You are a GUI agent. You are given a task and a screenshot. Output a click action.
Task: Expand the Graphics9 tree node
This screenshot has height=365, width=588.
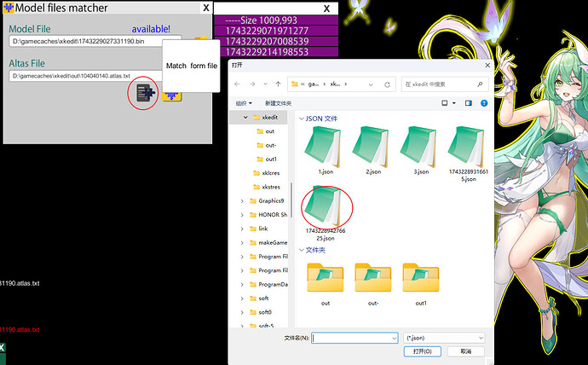(x=242, y=201)
